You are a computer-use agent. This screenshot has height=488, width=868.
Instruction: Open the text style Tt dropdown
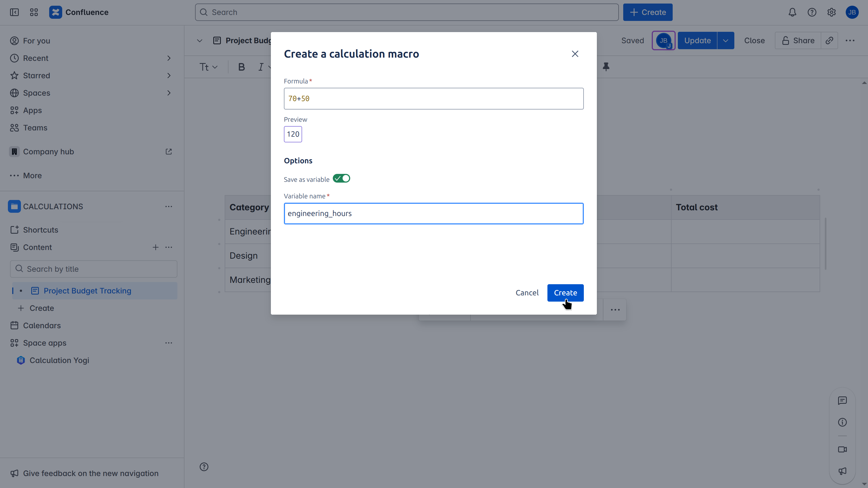(x=208, y=67)
